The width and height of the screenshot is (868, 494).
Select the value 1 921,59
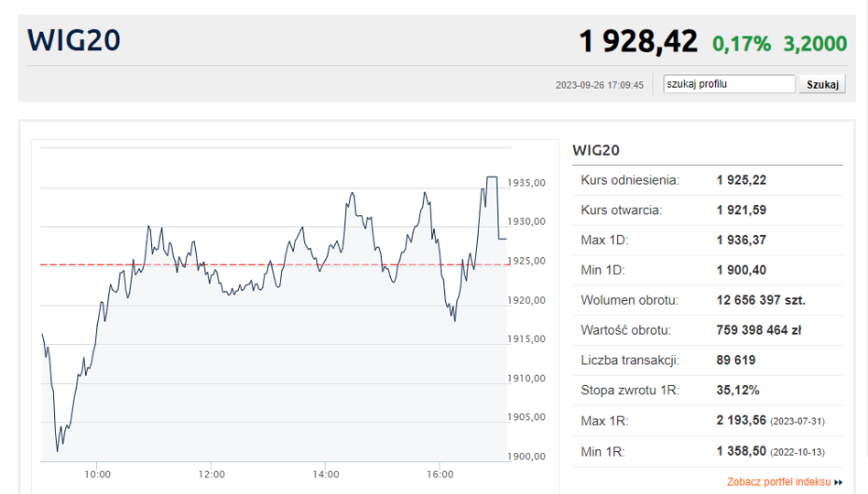click(742, 209)
